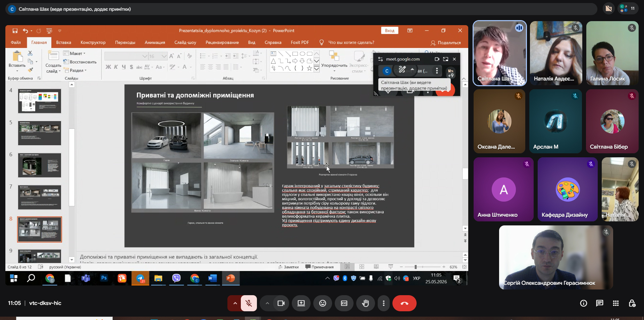
Task: Click Создать слайд new slide icon
Action: (x=53, y=56)
